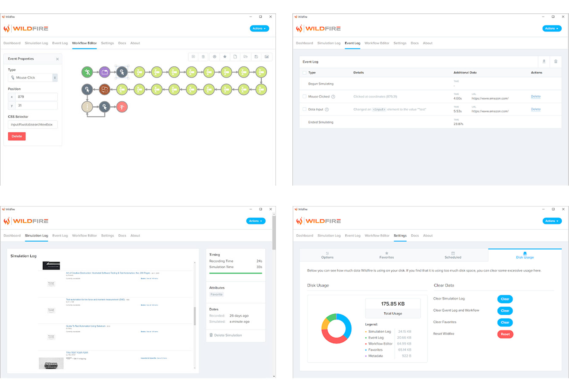Select the brown tab-change node in the workflow

[x=105, y=89]
